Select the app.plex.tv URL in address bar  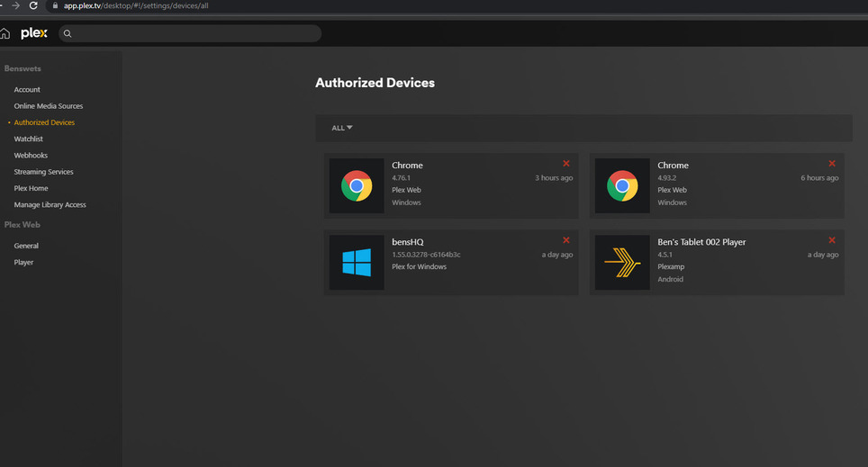tap(136, 5)
